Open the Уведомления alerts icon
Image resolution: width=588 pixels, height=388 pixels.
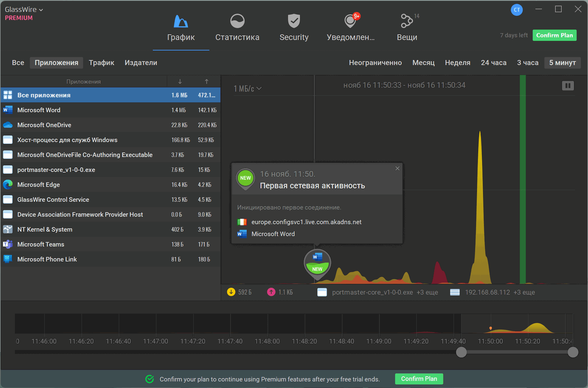click(350, 21)
